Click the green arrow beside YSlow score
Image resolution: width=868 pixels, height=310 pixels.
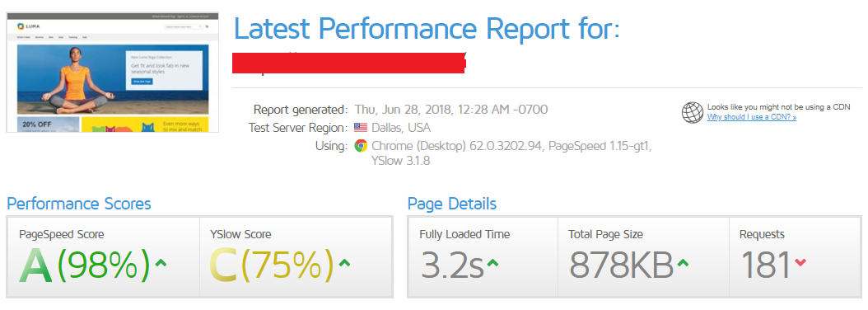344,263
